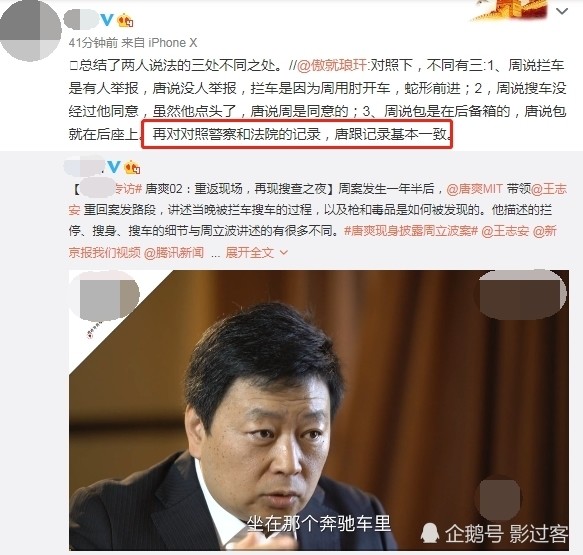Click the crown badge in quoted post

(132, 167)
